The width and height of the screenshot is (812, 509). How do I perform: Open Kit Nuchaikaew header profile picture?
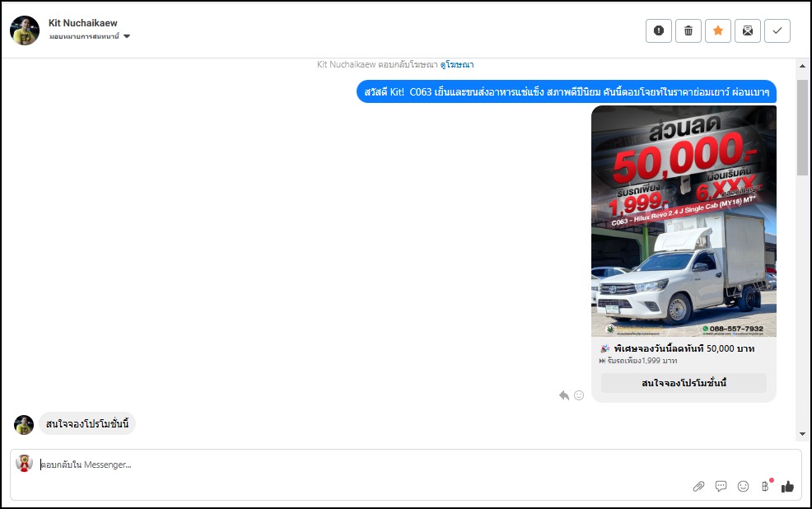point(25,30)
